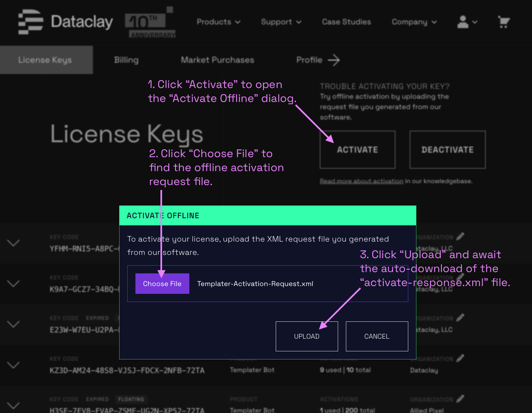Open the Support dropdown menu
Image resolution: width=532 pixels, height=413 pixels.
[x=281, y=22]
